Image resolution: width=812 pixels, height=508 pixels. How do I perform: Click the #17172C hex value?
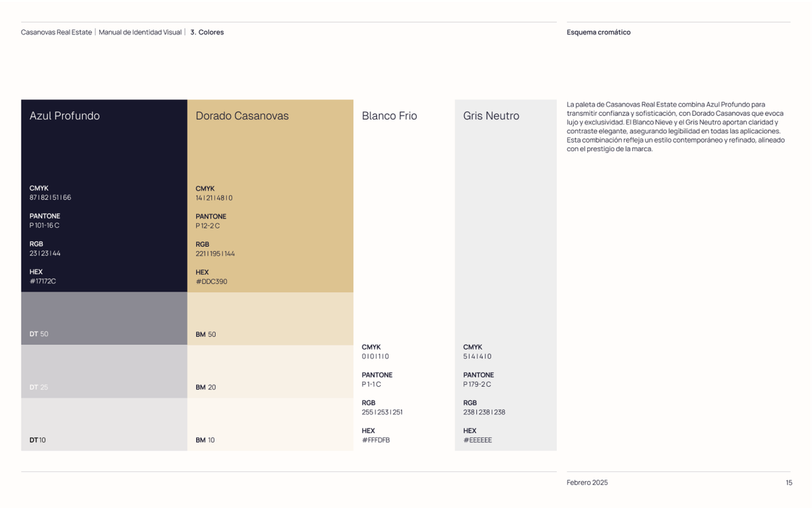[43, 281]
